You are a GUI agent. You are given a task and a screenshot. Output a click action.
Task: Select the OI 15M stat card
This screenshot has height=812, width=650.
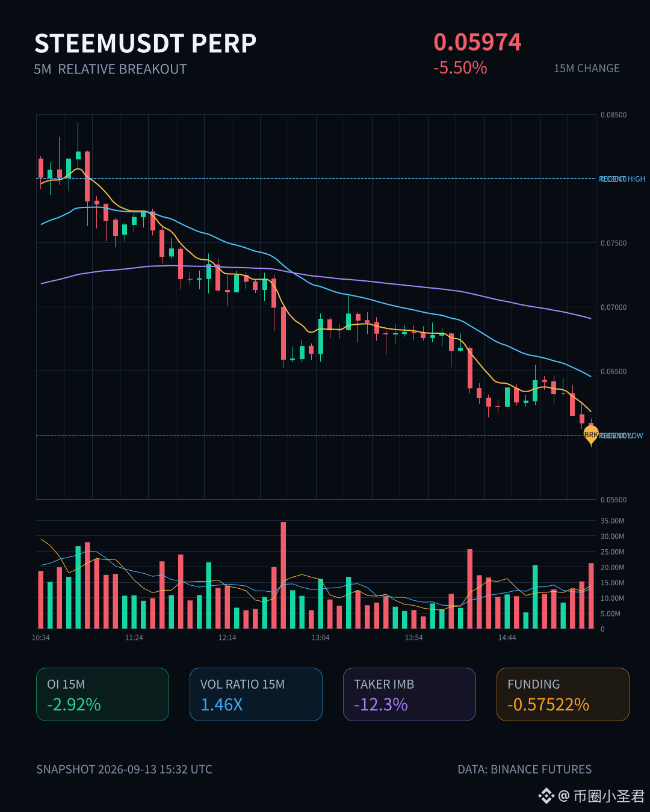coord(102,694)
